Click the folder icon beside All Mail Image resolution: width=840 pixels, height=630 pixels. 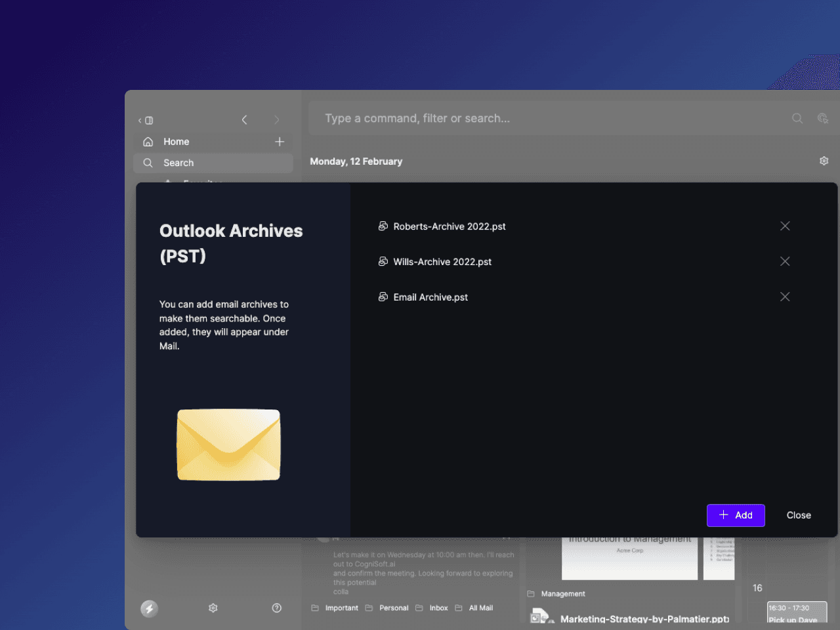point(459,608)
